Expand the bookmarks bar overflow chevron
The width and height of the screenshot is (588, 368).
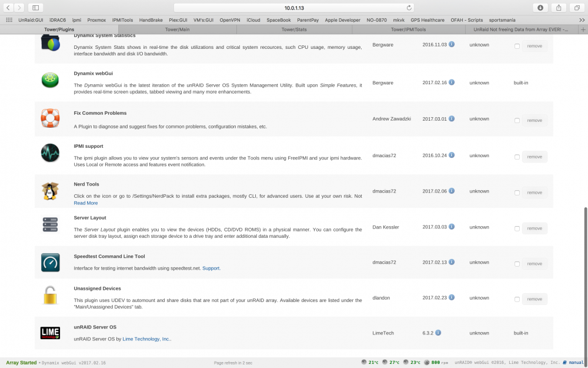pos(582,20)
